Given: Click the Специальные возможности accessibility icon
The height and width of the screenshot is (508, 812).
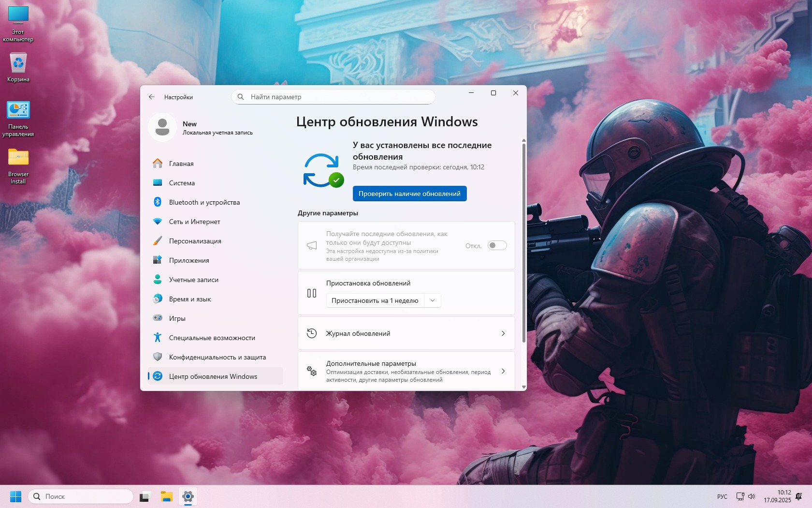Looking at the screenshot, I should pyautogui.click(x=158, y=338).
